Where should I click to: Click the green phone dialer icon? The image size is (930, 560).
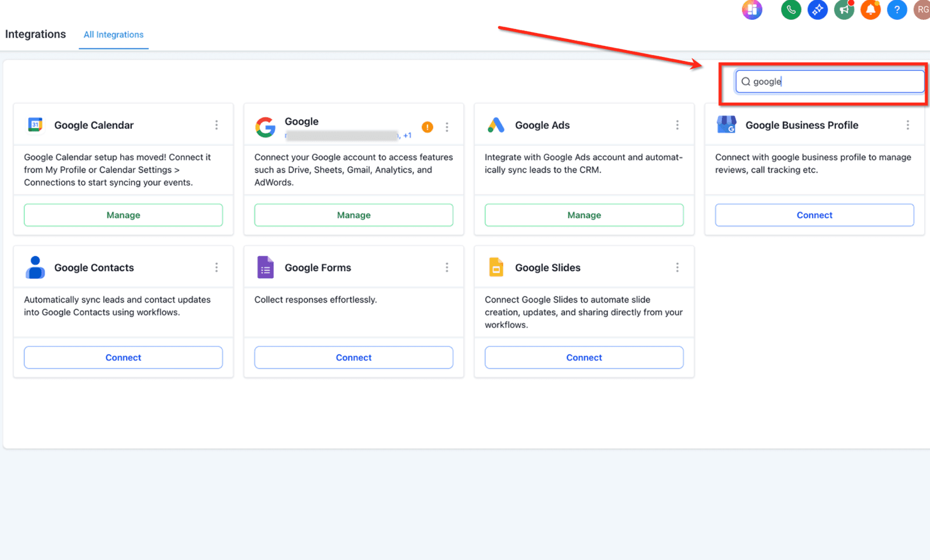tap(791, 9)
